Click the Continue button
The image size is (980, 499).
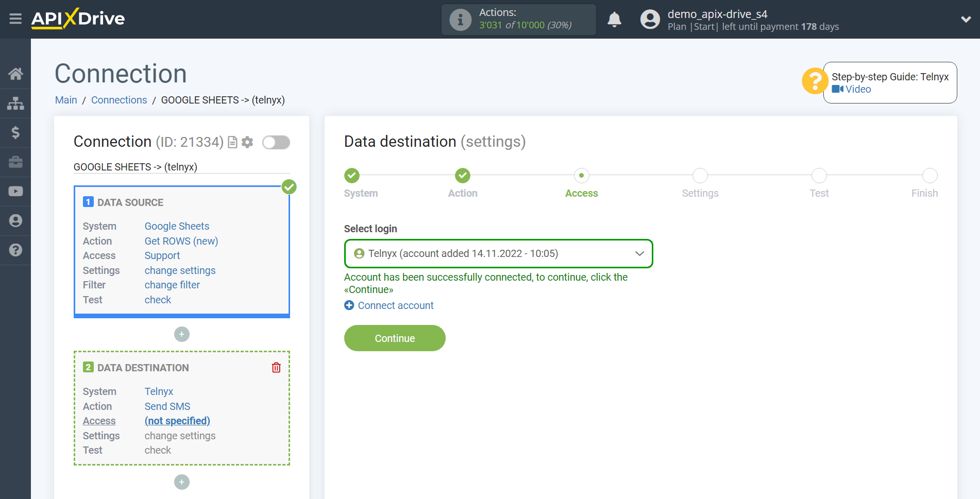tap(395, 338)
